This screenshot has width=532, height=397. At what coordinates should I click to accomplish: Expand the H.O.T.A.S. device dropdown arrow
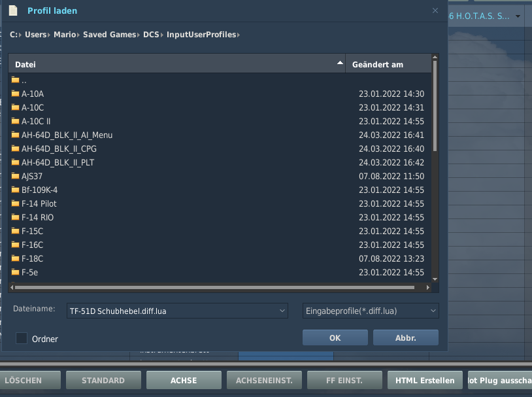[518, 16]
